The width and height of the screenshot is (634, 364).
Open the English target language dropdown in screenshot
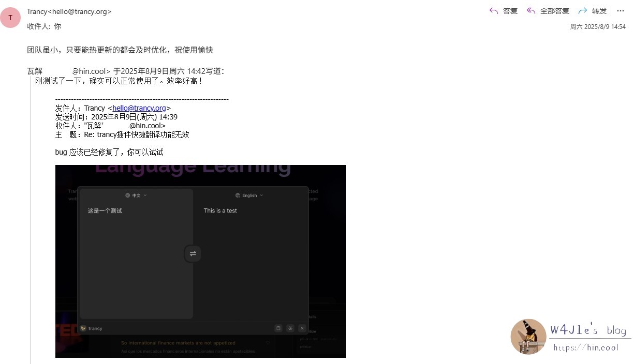coord(249,195)
